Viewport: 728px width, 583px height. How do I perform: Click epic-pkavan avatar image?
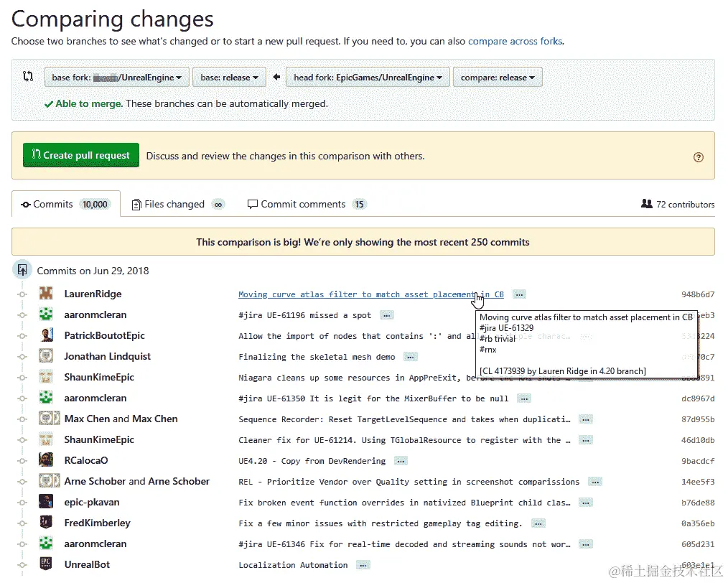click(46, 502)
